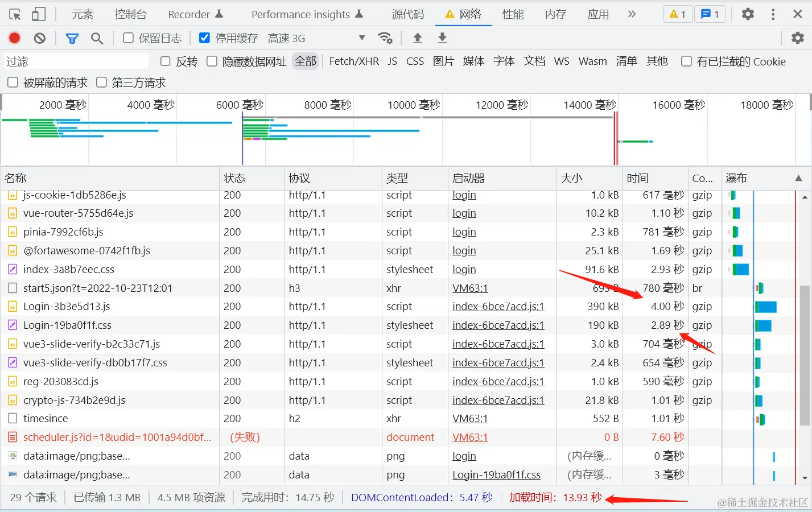Open the throttling 高速 3G dropdown
812x512 pixels.
tap(317, 38)
